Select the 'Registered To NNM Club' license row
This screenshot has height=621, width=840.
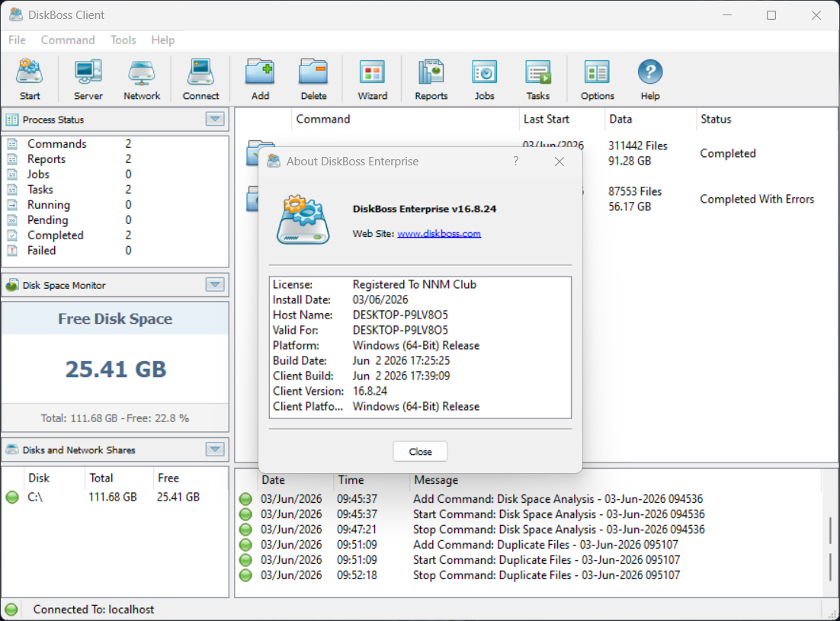click(420, 284)
